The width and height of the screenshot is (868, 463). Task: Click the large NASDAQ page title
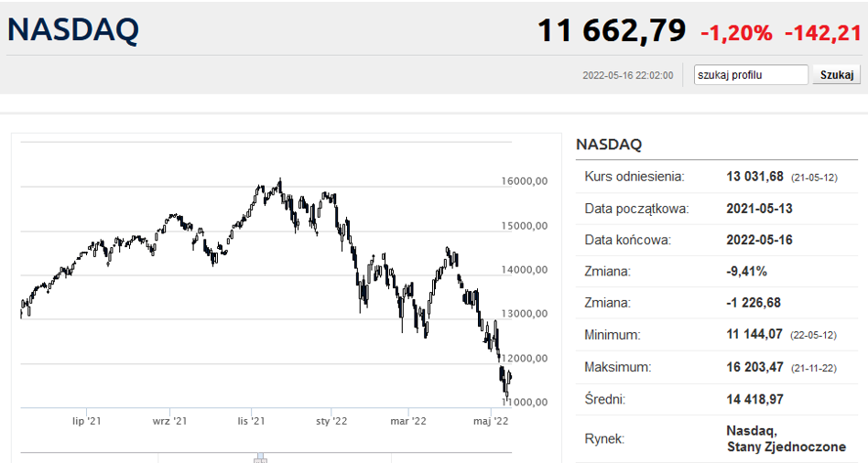pyautogui.click(x=73, y=30)
